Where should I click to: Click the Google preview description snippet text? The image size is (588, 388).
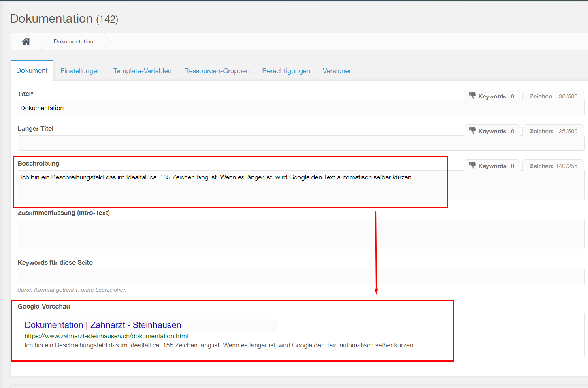click(219, 345)
